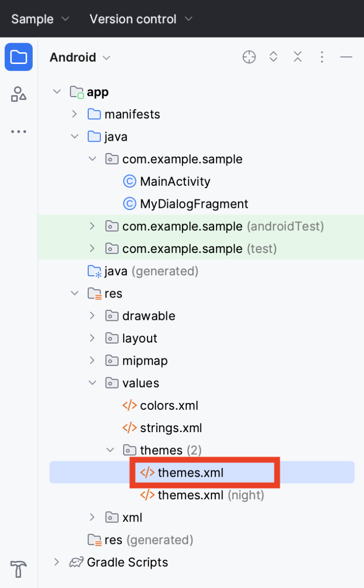Open More Tool Windows with the ellipsis icon

point(18,131)
